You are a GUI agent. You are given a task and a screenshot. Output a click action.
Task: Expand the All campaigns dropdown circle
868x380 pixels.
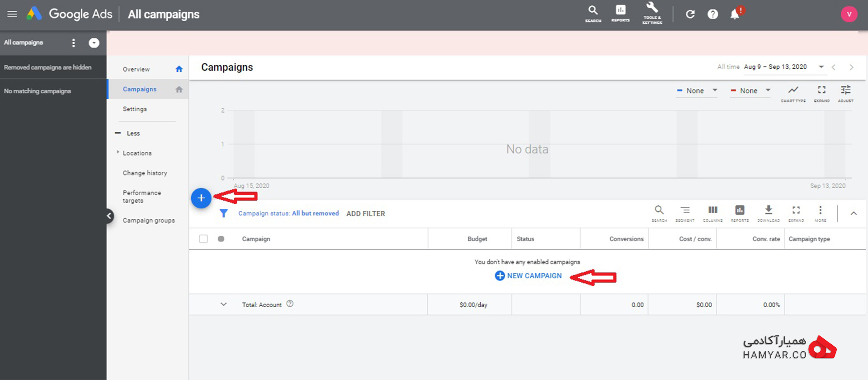tap(94, 43)
